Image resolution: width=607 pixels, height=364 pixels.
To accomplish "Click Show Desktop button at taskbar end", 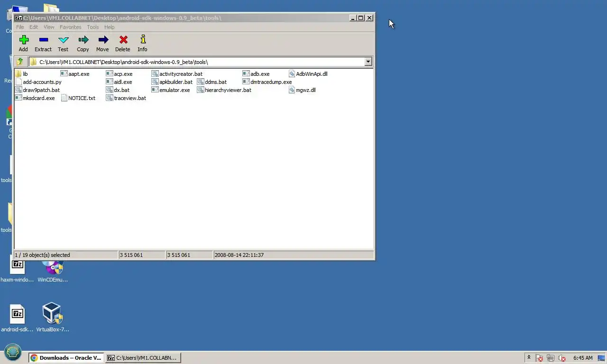I will [602, 358].
